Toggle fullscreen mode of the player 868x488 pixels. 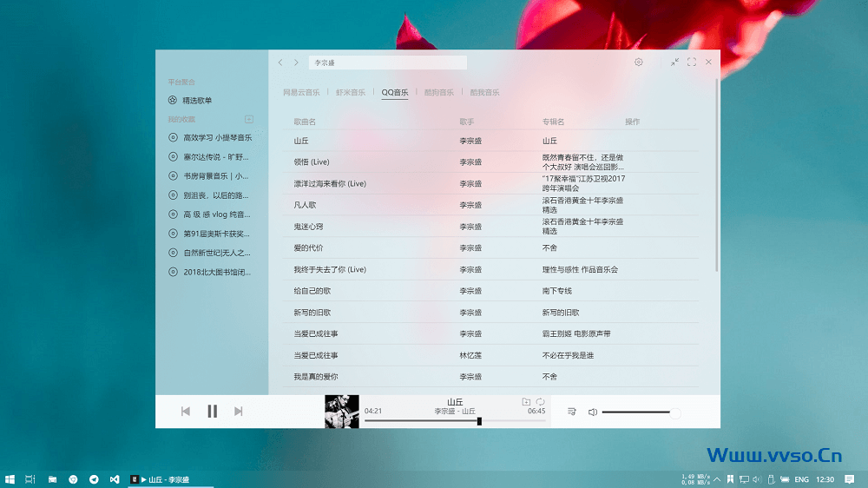(x=692, y=63)
